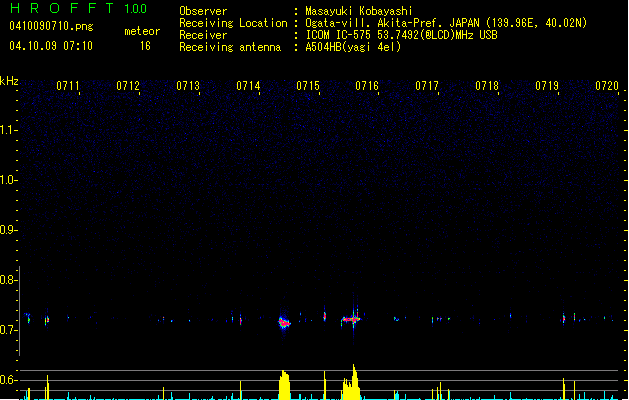Click the 0.6 kHz axis tick label
The image size is (629, 400).
8,380
